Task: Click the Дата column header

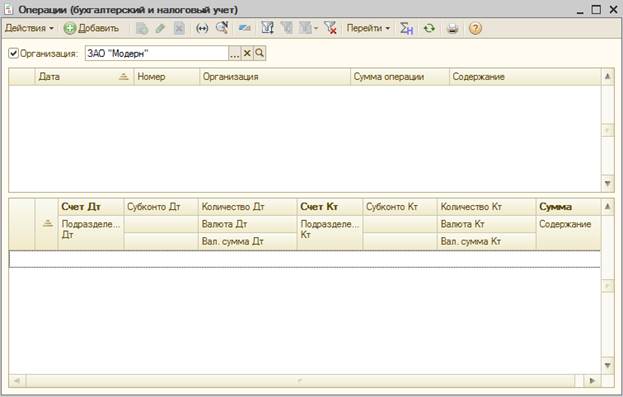Action: point(85,77)
